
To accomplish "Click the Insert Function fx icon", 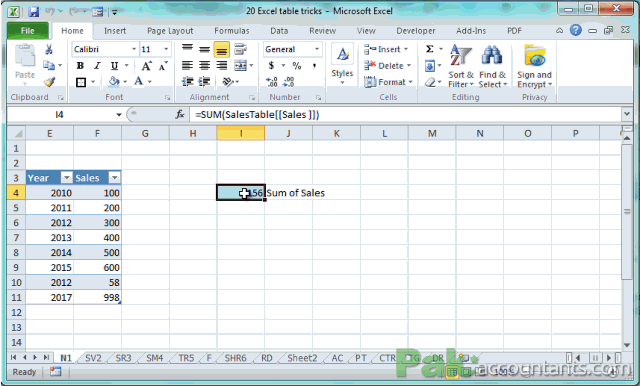I will point(180,115).
